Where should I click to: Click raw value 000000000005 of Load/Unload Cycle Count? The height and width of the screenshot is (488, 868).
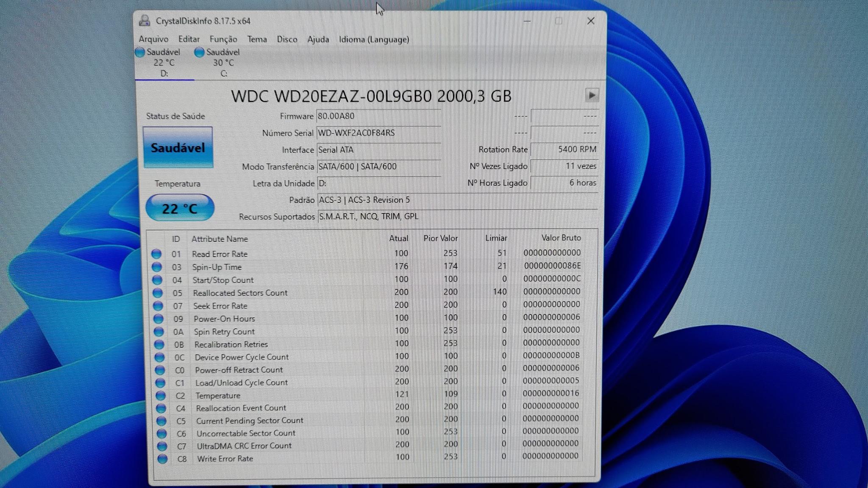(x=551, y=380)
